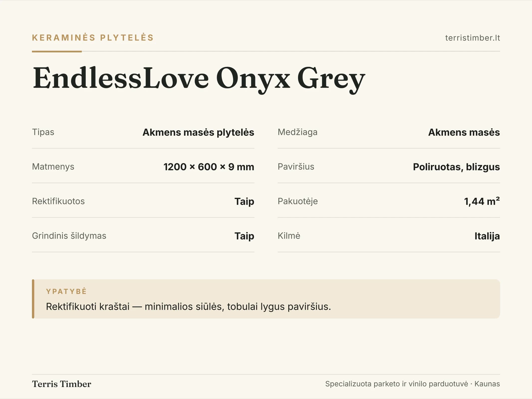Click the Terris Timber footer logo
Viewport: 532px width, 399px height.
tap(62, 384)
